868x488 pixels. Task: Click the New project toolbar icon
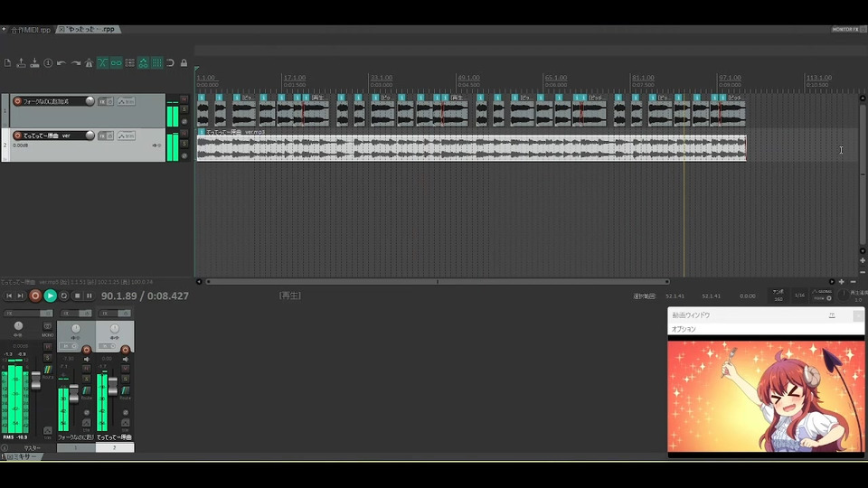pyautogui.click(x=8, y=63)
